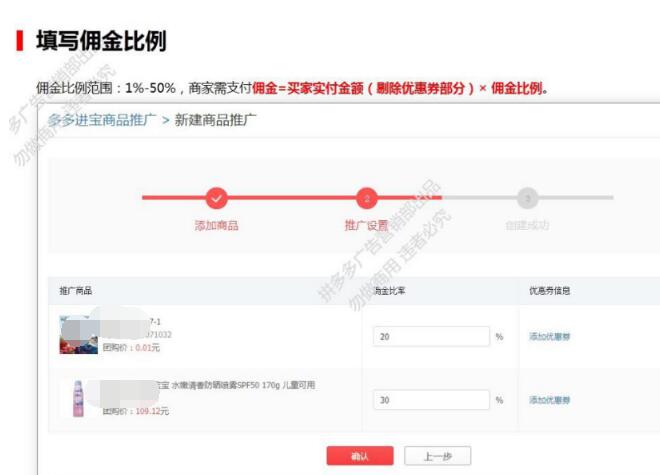Image resolution: width=660 pixels, height=475 pixels.
Task: Click the 推广商品 column header
Action: 76,291
